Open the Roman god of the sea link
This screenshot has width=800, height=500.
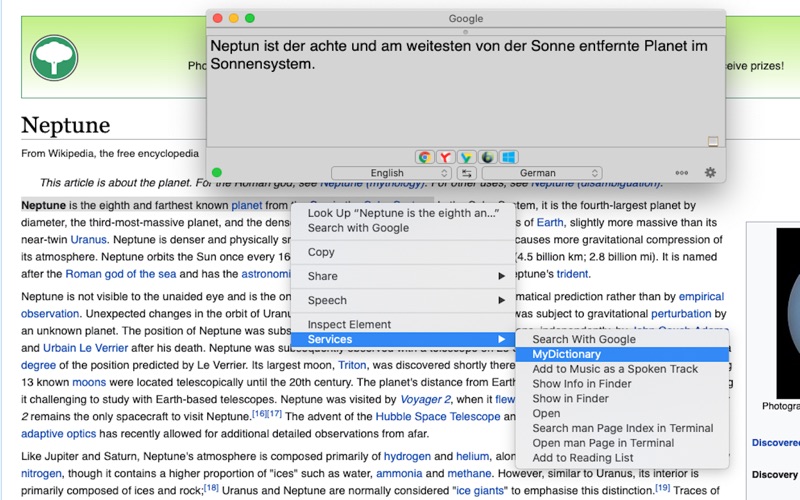pos(120,274)
